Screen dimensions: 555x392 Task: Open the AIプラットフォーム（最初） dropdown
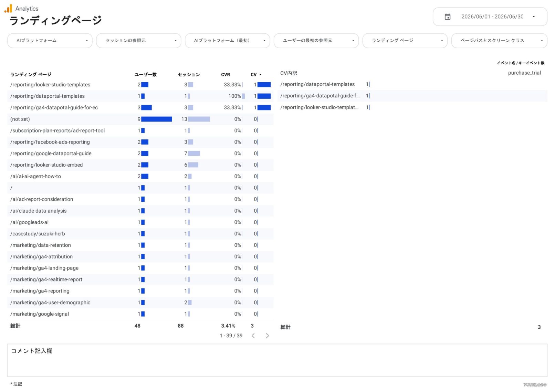point(228,41)
